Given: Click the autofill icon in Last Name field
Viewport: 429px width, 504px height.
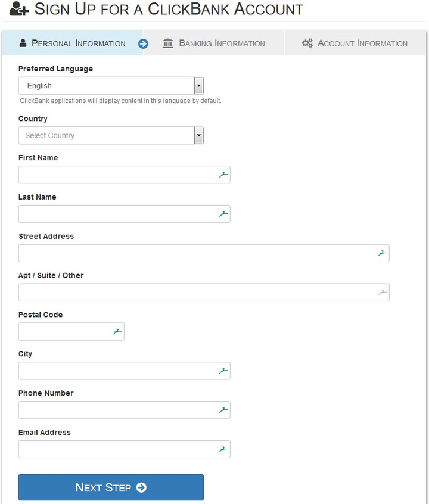Looking at the screenshot, I should pos(223,214).
